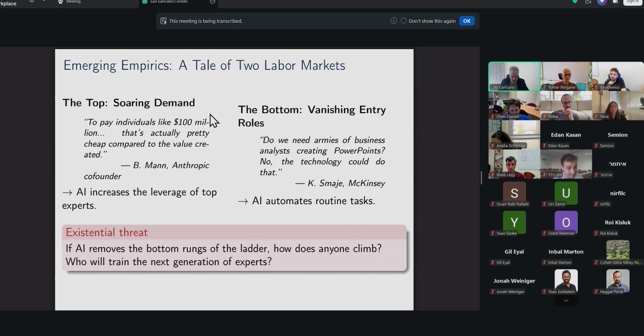644x336 pixels.
Task: Click Yoav Szoke's muted microphone icon
Action: click(x=493, y=233)
